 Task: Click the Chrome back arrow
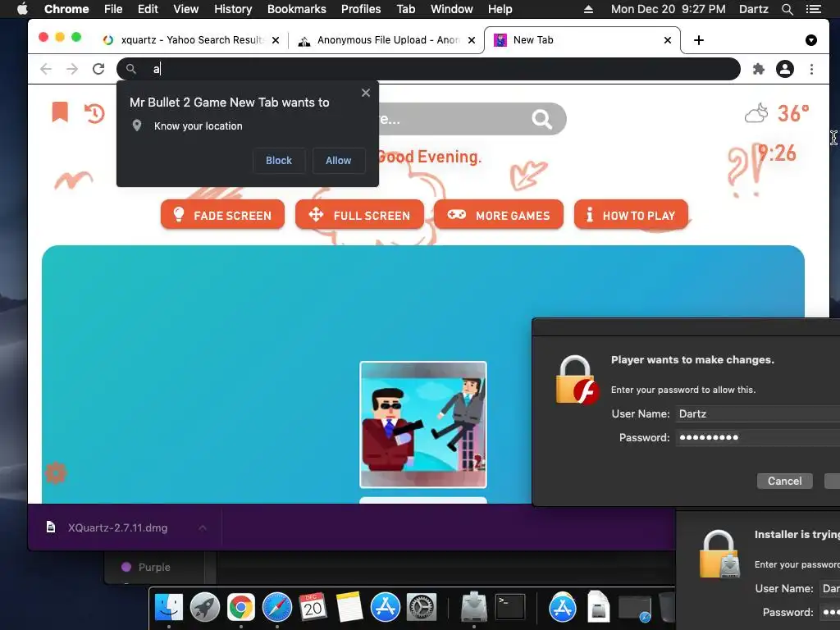point(46,69)
